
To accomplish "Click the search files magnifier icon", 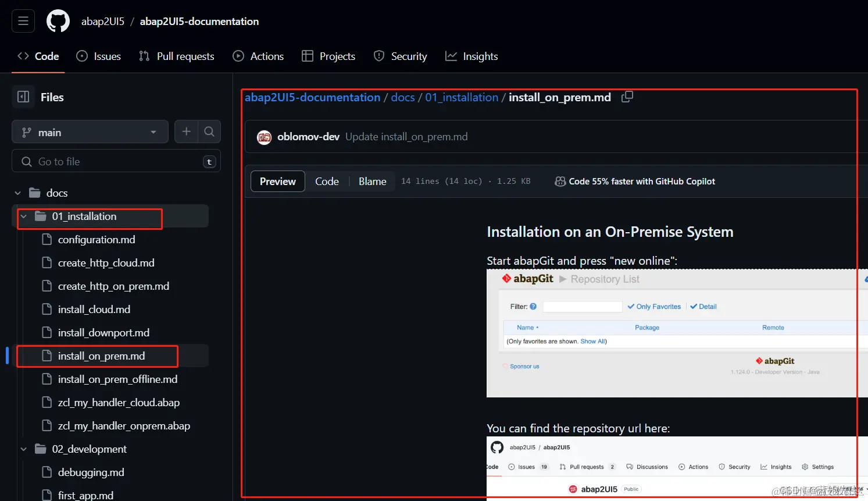I will [x=209, y=132].
